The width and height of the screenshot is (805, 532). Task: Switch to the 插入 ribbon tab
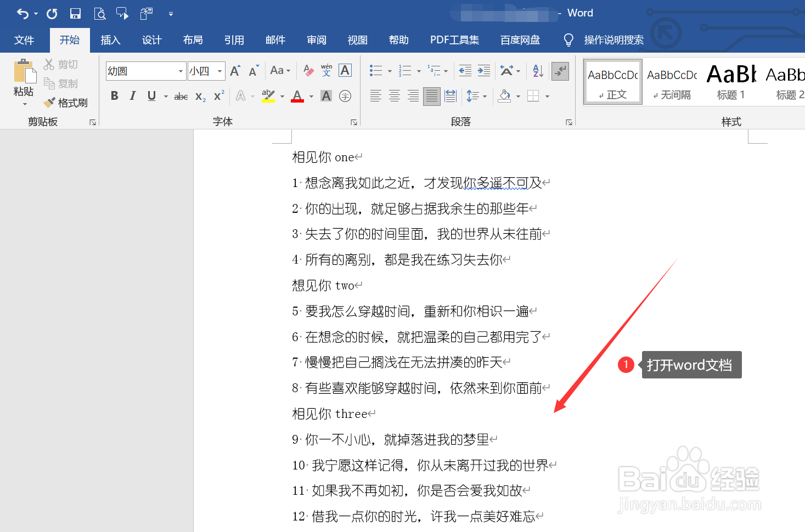click(x=110, y=39)
